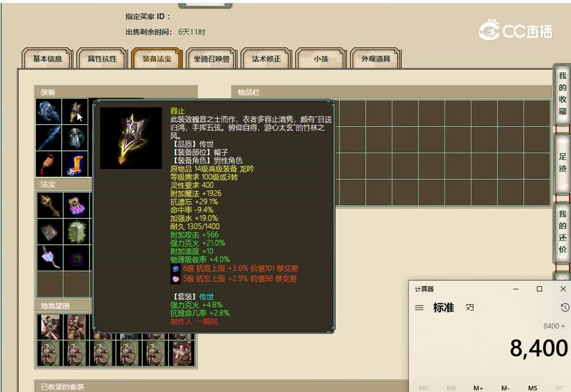
Task: Click the 指定买家 ID label
Action: click(148, 16)
